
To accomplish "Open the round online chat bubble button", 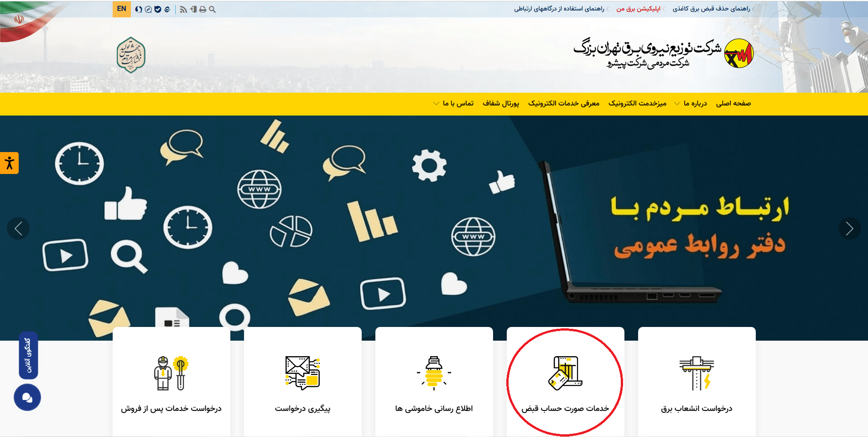I will (x=27, y=397).
